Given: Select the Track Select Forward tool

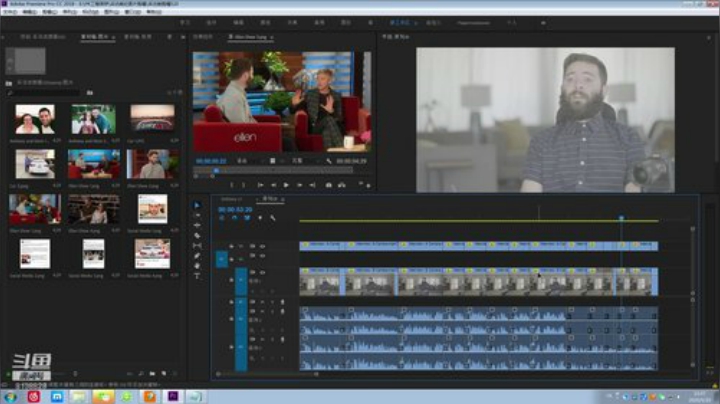Looking at the screenshot, I should click(x=197, y=215).
